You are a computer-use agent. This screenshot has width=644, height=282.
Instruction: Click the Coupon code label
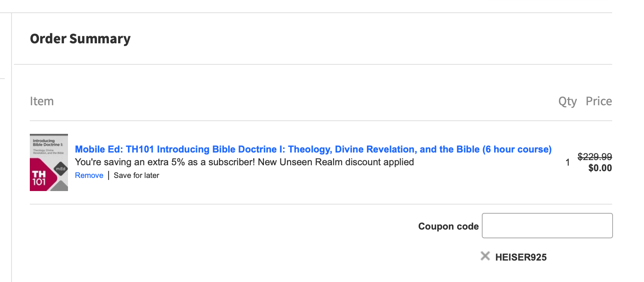(x=448, y=226)
